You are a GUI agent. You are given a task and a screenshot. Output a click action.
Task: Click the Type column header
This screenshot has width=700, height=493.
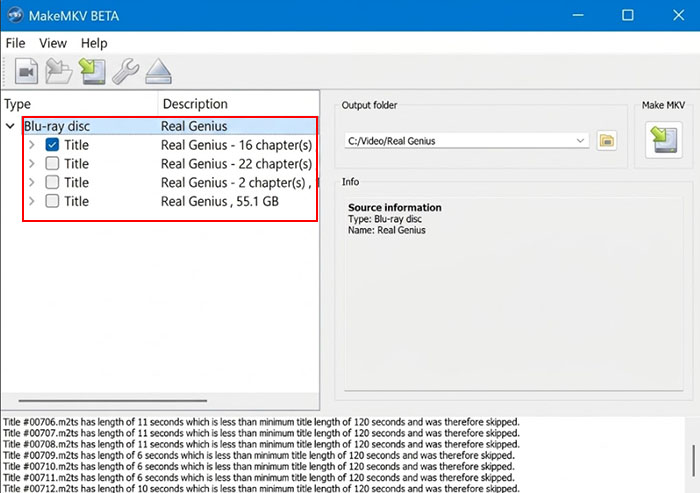click(79, 104)
